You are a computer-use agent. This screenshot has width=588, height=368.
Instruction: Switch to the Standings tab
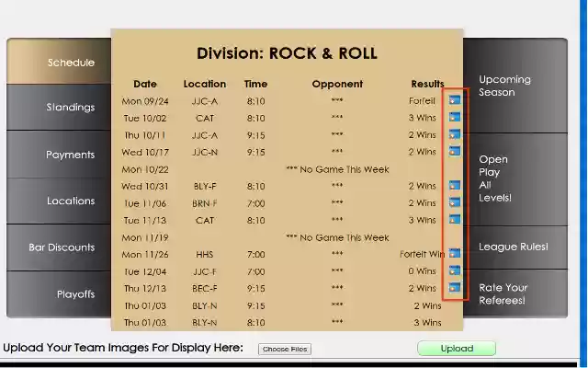(x=71, y=108)
